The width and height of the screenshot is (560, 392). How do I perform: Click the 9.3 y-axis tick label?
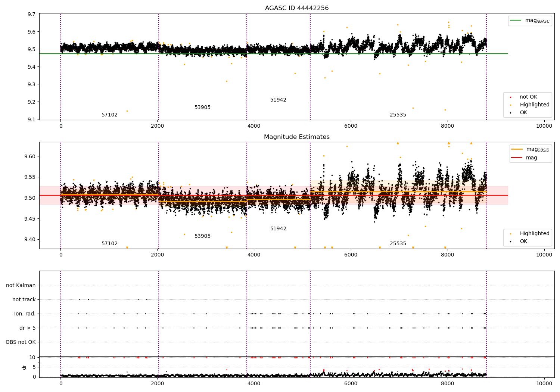(x=31, y=84)
